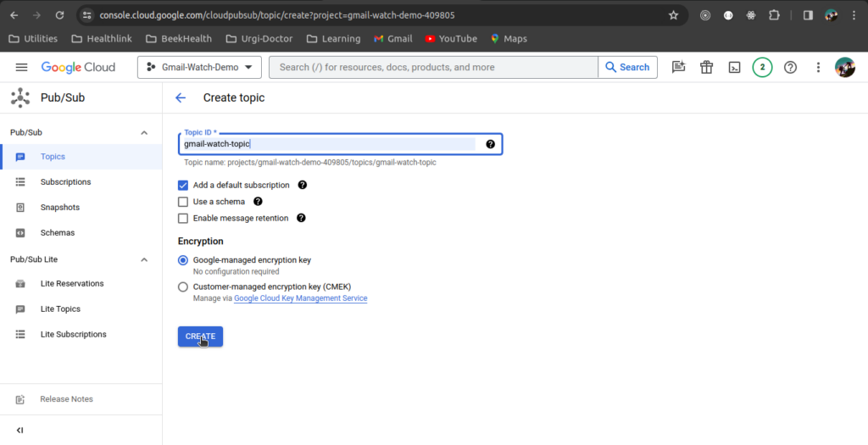This screenshot has height=445, width=868.
Task: Open the Chrome three-dot menu
Action: [854, 15]
